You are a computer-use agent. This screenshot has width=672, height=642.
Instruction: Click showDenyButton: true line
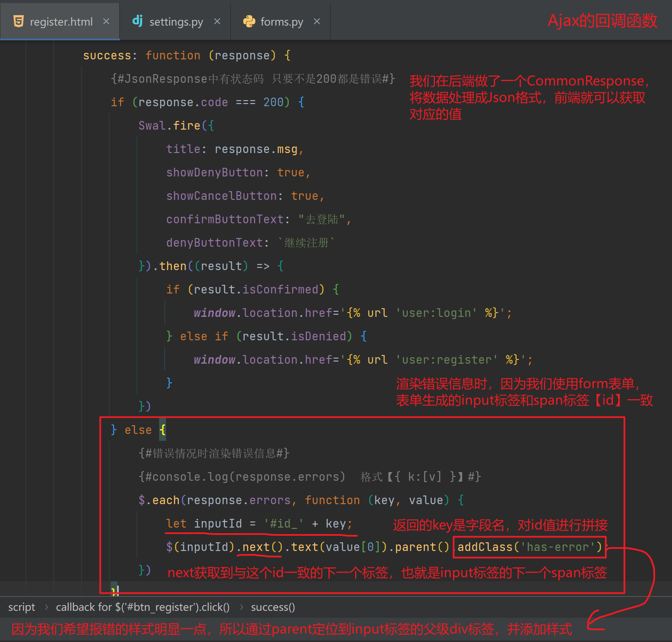[x=238, y=173]
